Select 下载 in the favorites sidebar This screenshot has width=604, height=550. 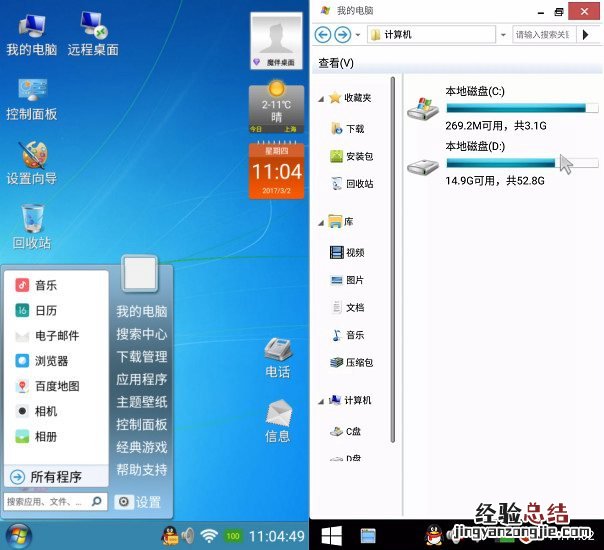pos(354,129)
